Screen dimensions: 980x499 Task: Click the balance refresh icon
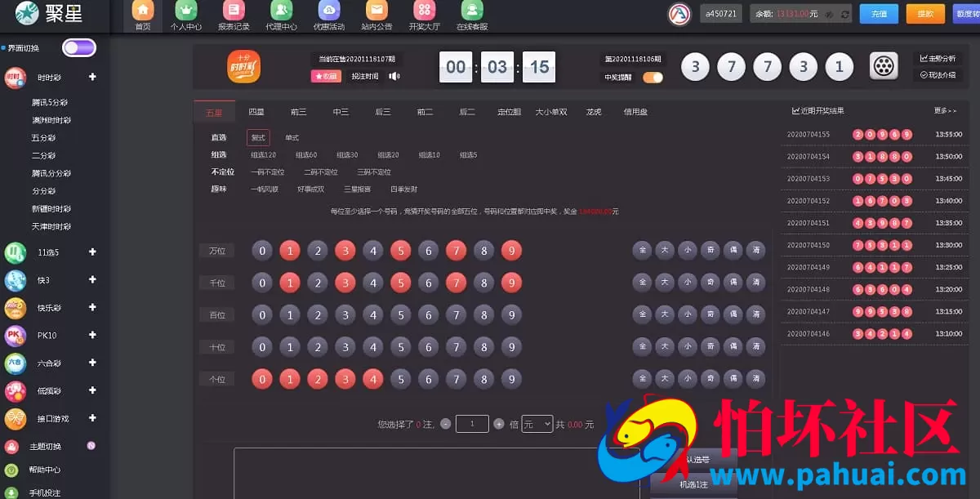point(844,15)
